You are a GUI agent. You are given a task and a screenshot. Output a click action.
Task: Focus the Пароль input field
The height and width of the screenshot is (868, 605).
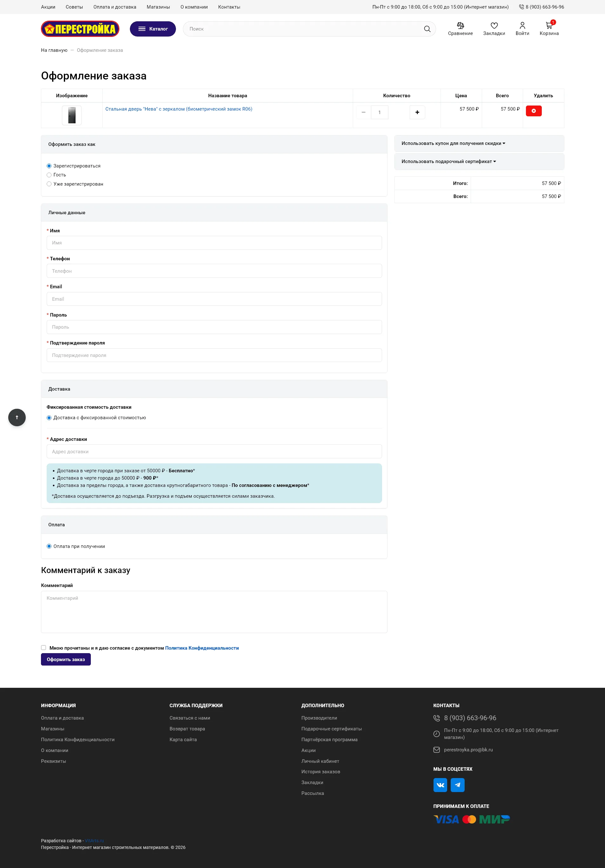214,327
